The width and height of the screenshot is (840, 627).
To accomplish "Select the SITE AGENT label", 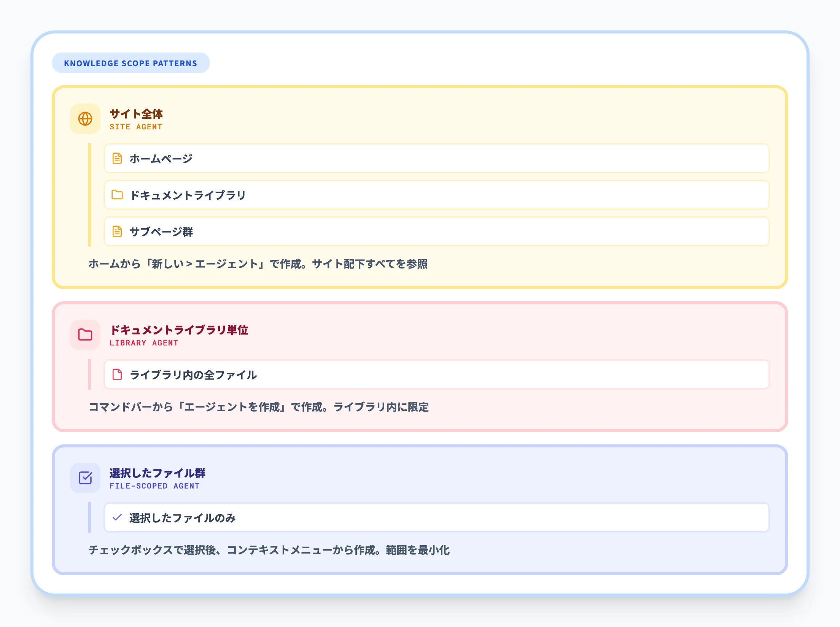I will click(x=136, y=127).
